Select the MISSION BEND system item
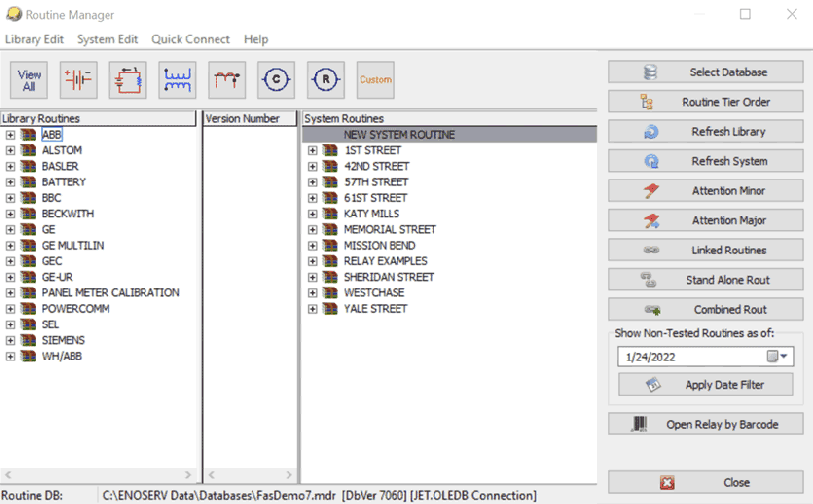The width and height of the screenshot is (813, 504). 379,245
